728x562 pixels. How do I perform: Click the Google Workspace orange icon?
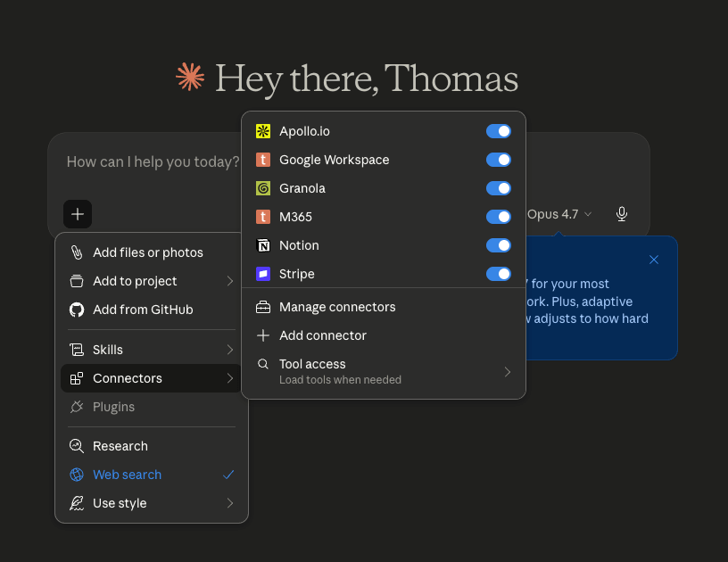point(263,160)
